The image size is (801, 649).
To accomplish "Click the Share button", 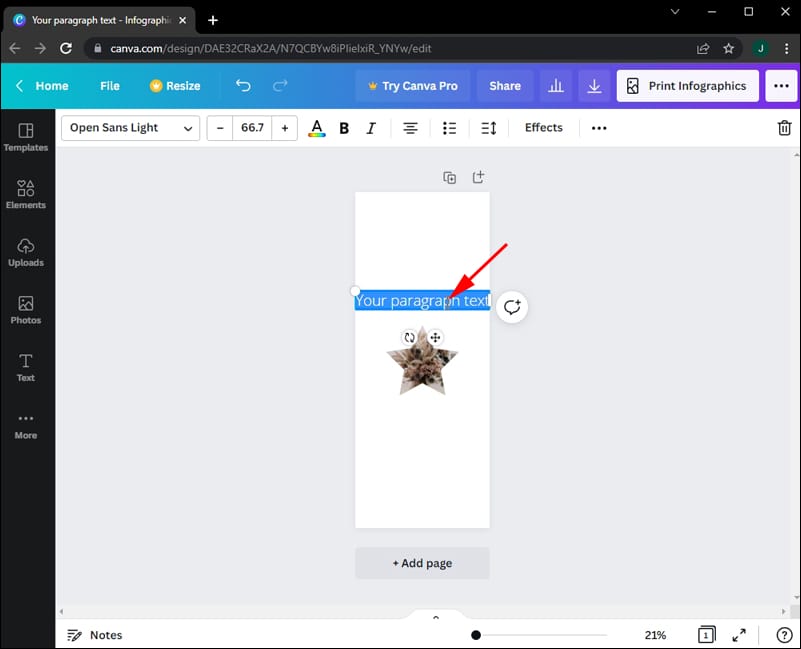I will pos(504,86).
